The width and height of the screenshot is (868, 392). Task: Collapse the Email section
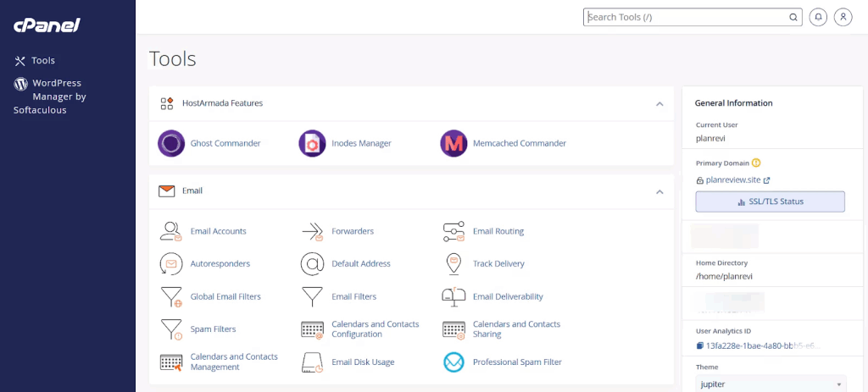659,191
